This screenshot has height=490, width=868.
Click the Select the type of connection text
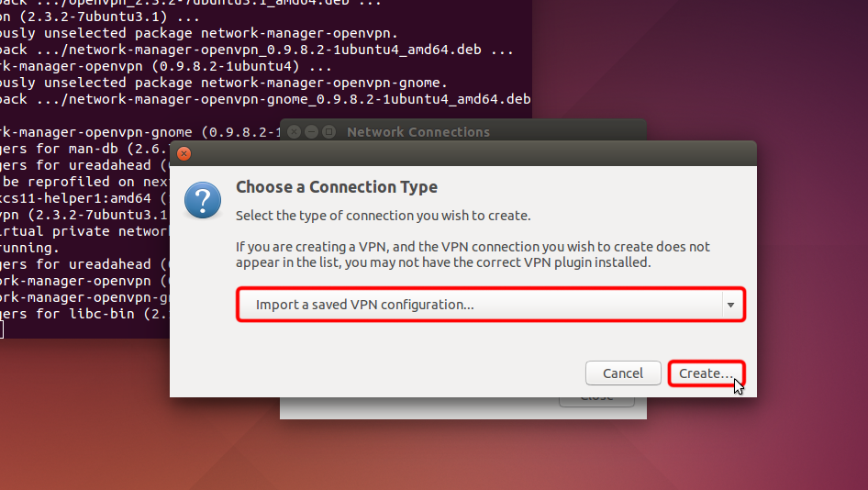pyautogui.click(x=383, y=216)
